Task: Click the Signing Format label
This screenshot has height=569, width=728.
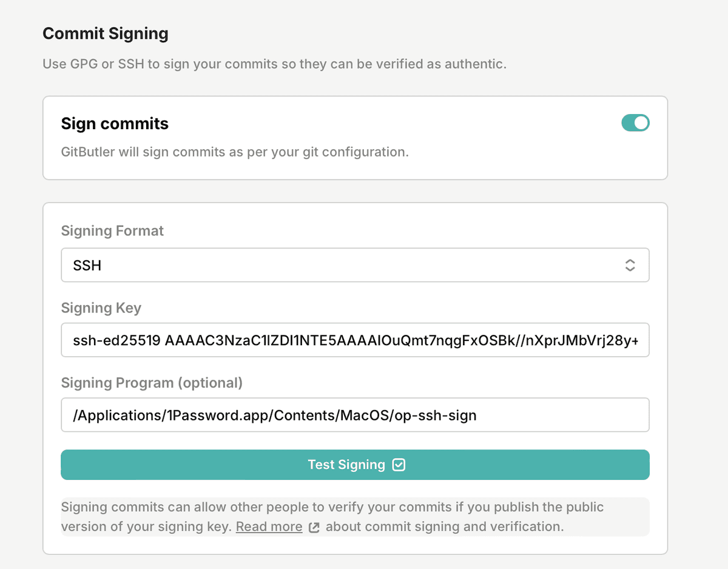Action: coord(112,231)
